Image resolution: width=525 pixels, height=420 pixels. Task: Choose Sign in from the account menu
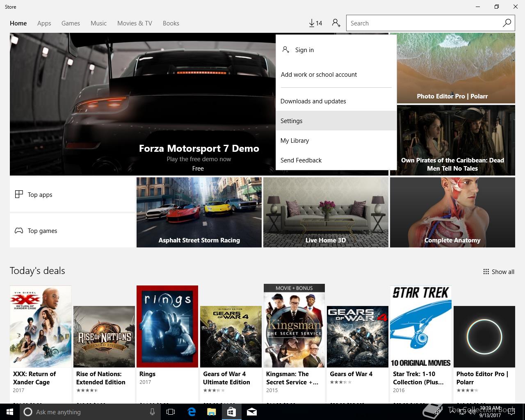coord(336,50)
